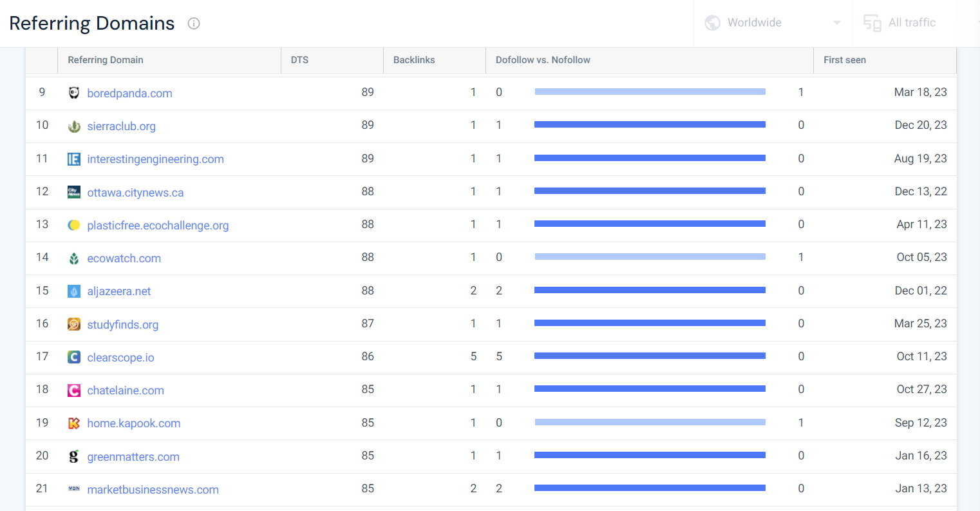Screen dimensions: 980x511
Task: Open the All traffic device dropdown
Action: coord(912,23)
